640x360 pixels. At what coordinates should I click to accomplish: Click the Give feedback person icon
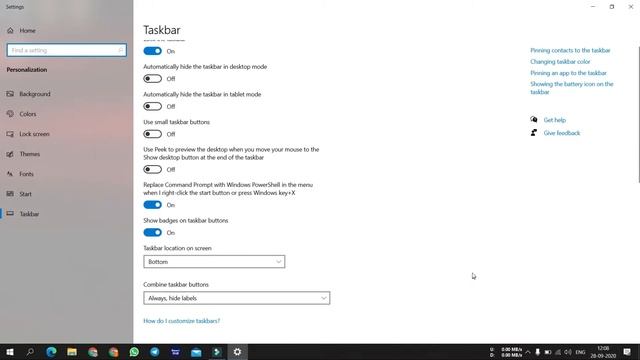coord(533,133)
